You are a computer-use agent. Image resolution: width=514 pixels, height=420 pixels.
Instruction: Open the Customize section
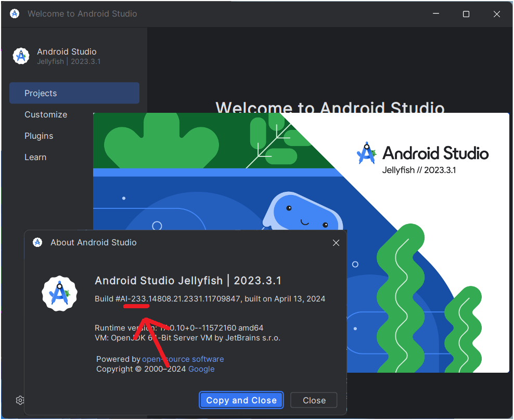click(46, 114)
